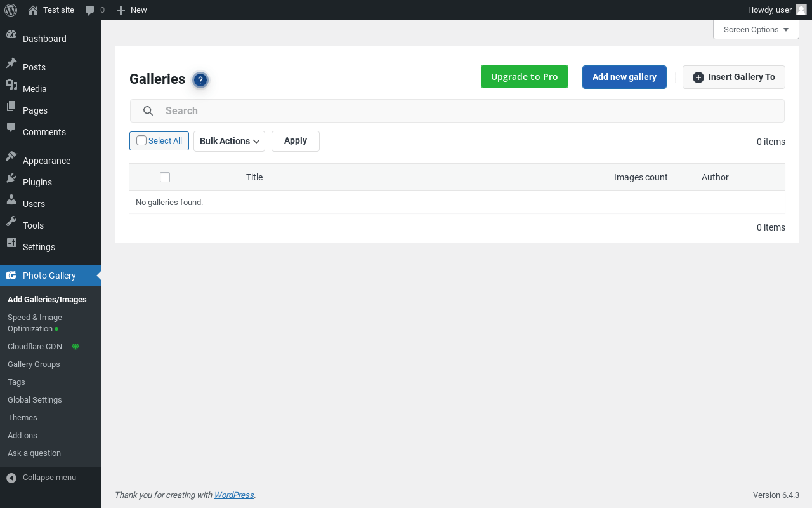The height and width of the screenshot is (508, 812).
Task: Click the Plugins plug icon
Action: (x=11, y=178)
